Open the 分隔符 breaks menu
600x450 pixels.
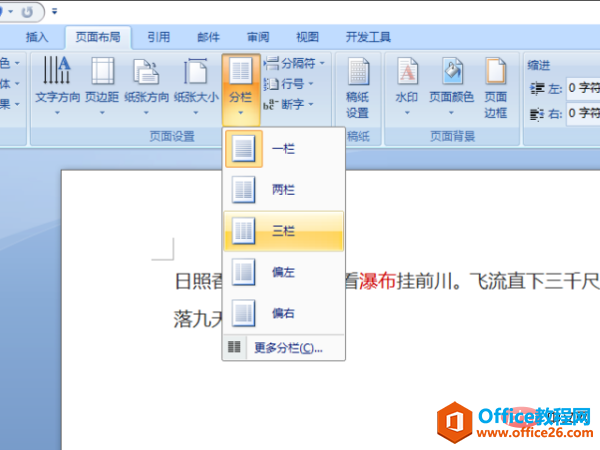294,63
